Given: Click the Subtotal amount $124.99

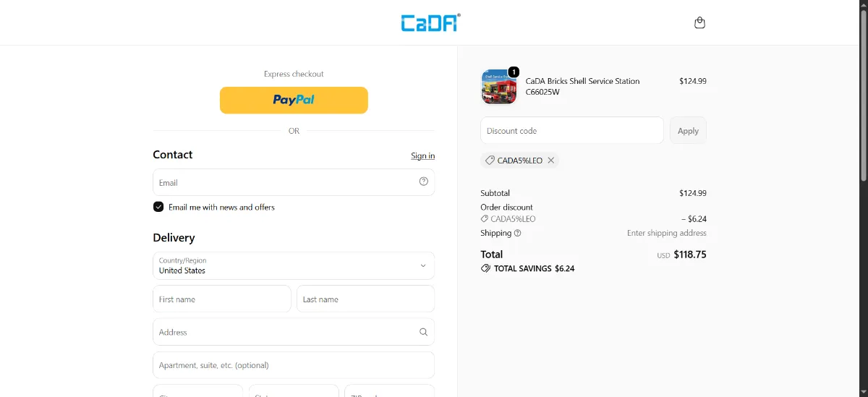Looking at the screenshot, I should (x=693, y=193).
